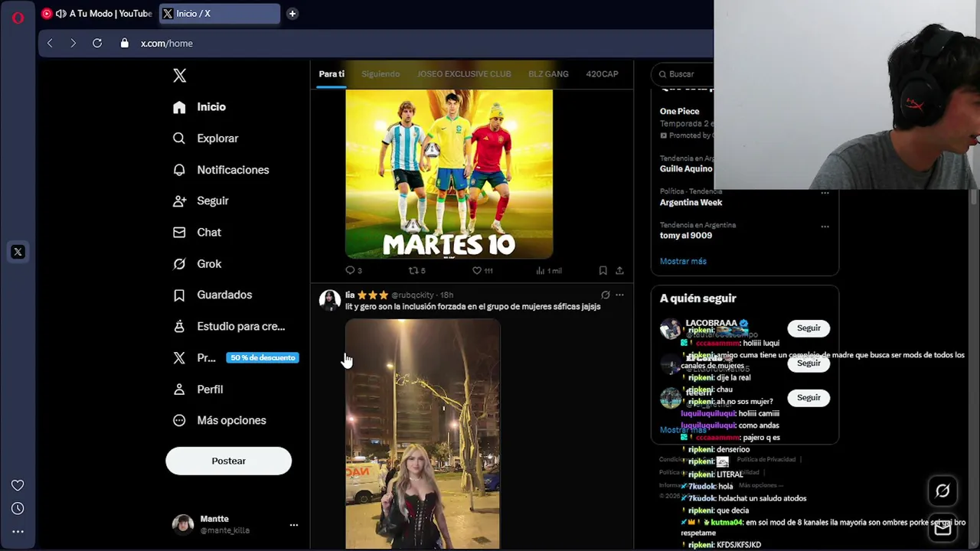Viewport: 980px width, 551px height.
Task: Open X sidebar shortcut in Opera
Action: tap(18, 252)
